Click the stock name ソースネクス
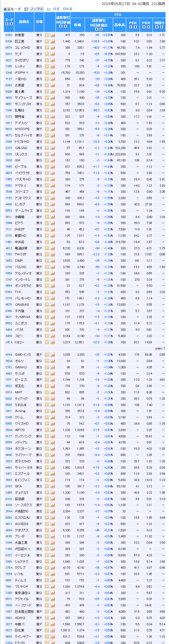 click(23, 505)
